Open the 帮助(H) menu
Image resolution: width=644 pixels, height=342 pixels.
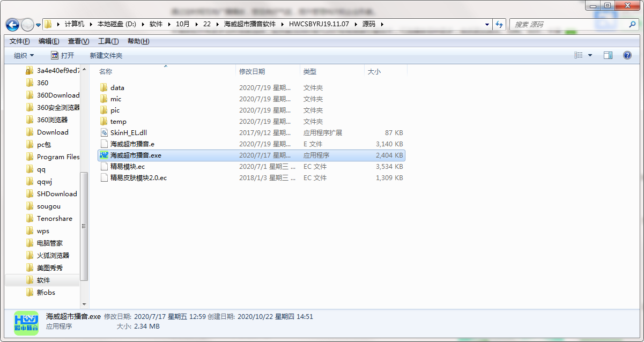pos(138,41)
